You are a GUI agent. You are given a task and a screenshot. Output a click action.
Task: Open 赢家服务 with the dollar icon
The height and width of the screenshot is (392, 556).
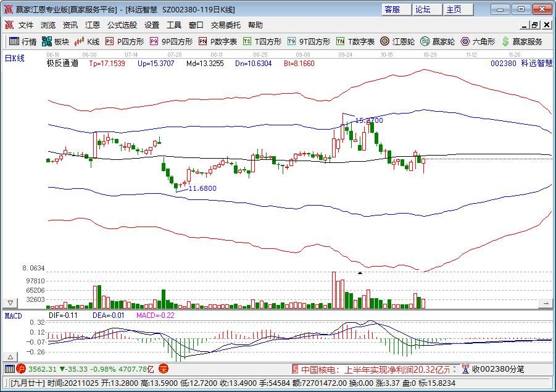[x=522, y=41]
